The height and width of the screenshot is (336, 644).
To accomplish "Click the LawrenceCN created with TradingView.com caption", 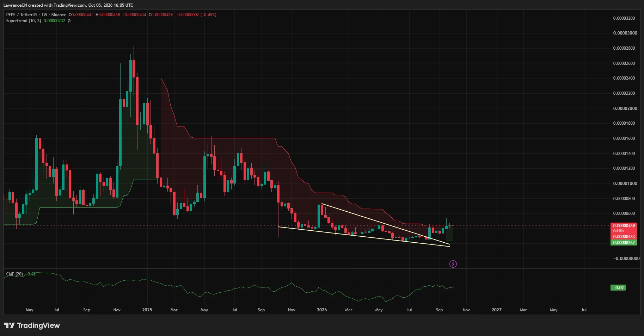I will pyautogui.click(x=68, y=5).
